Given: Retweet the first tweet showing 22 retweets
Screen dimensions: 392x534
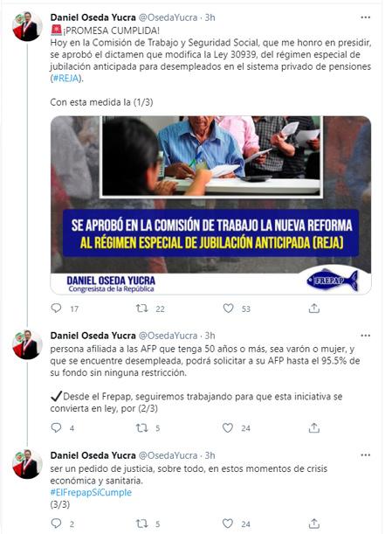Looking at the screenshot, I should (141, 309).
